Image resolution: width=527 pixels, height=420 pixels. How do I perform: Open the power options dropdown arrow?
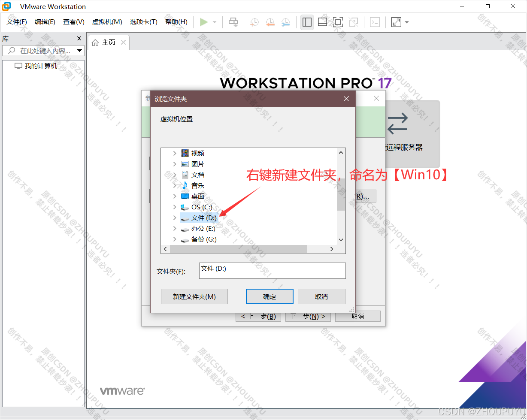(x=215, y=22)
